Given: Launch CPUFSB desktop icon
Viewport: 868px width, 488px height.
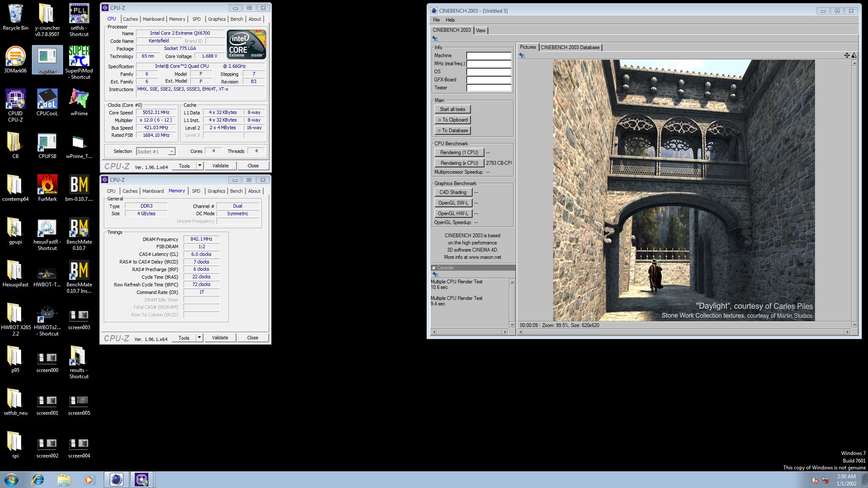Looking at the screenshot, I should coord(47,145).
